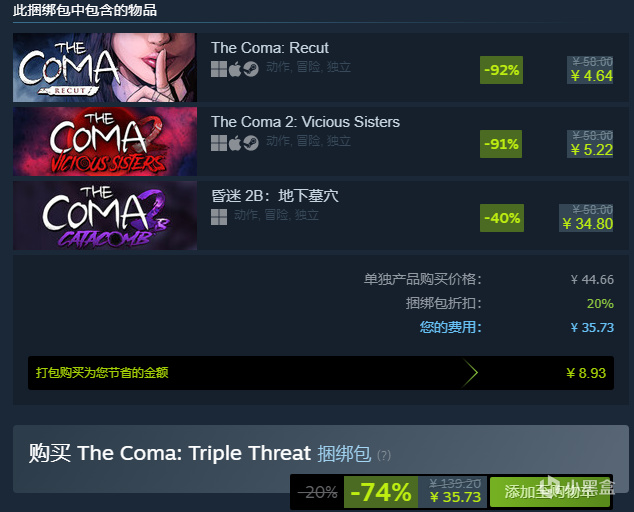Click the (?) help icon beside 捆绑包
634x512 pixels.
coord(384,455)
